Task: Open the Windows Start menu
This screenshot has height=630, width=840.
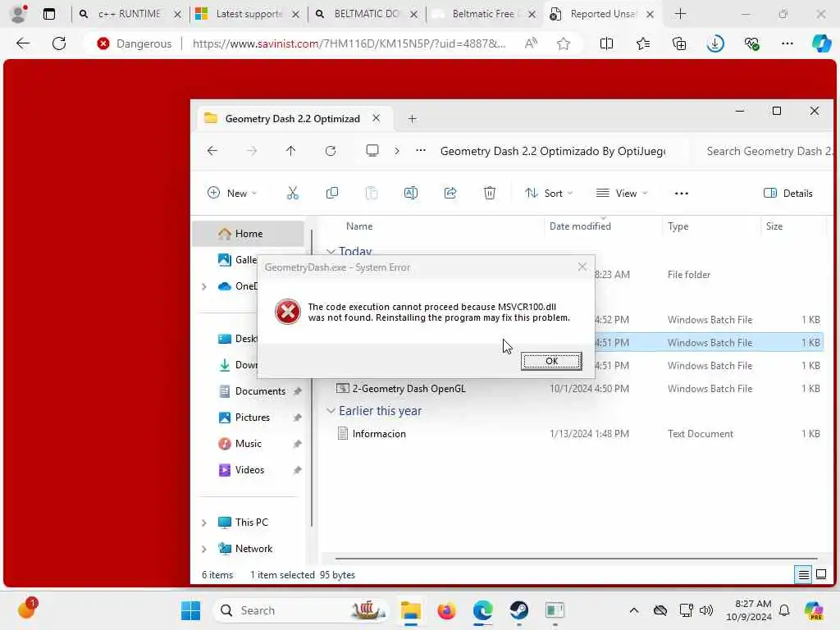Action: (190, 610)
